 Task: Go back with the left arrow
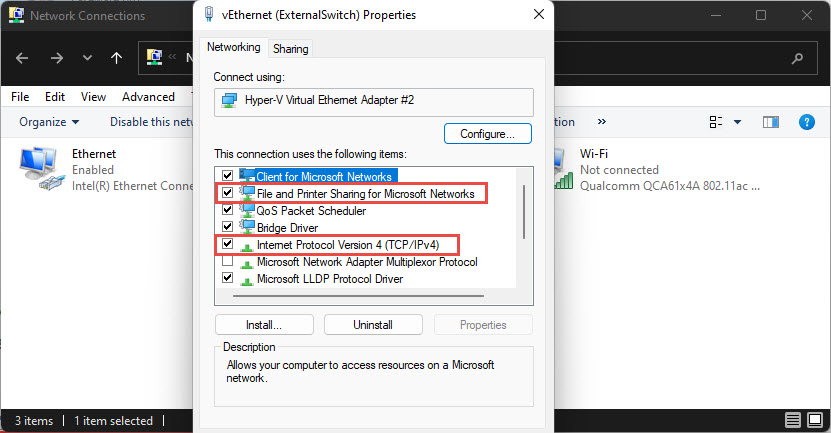click(x=23, y=58)
